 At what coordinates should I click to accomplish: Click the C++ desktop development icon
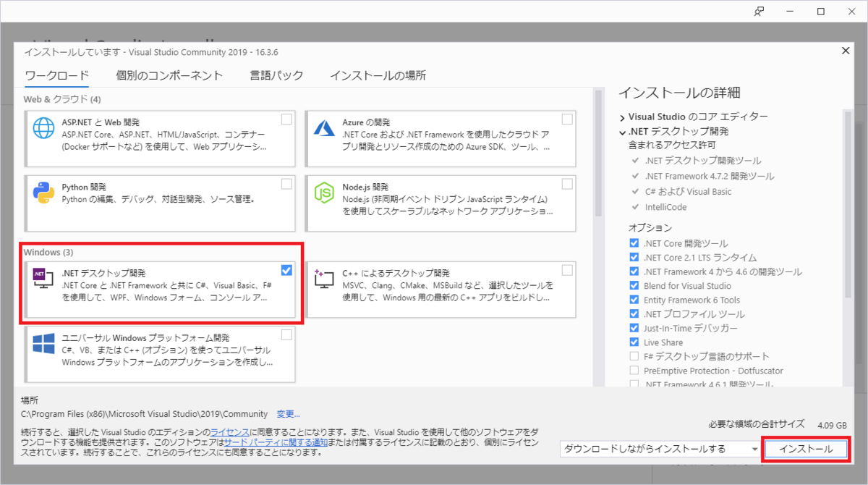tap(323, 279)
